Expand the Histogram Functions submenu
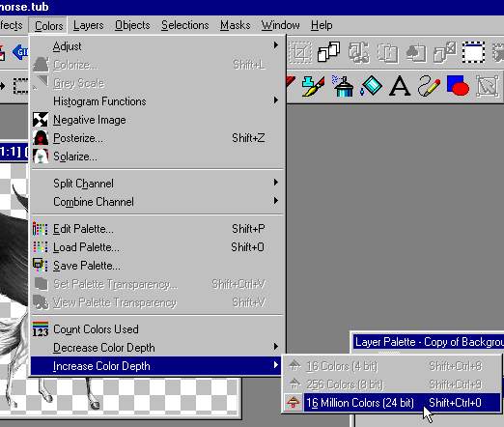This screenshot has height=427, width=504. (156, 101)
